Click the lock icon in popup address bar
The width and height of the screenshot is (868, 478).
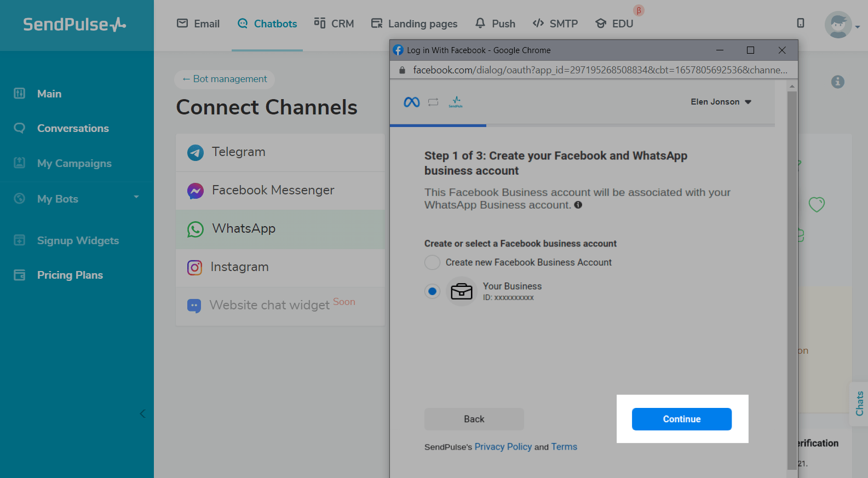402,70
